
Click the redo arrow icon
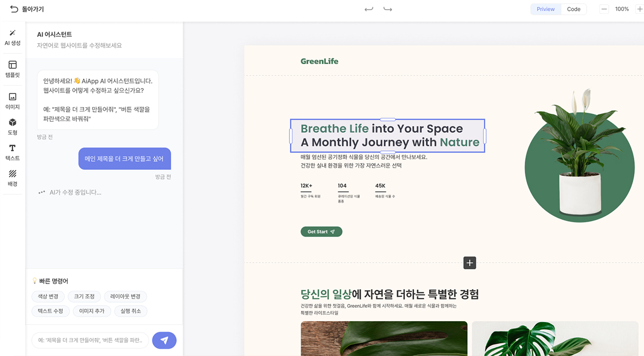click(388, 9)
